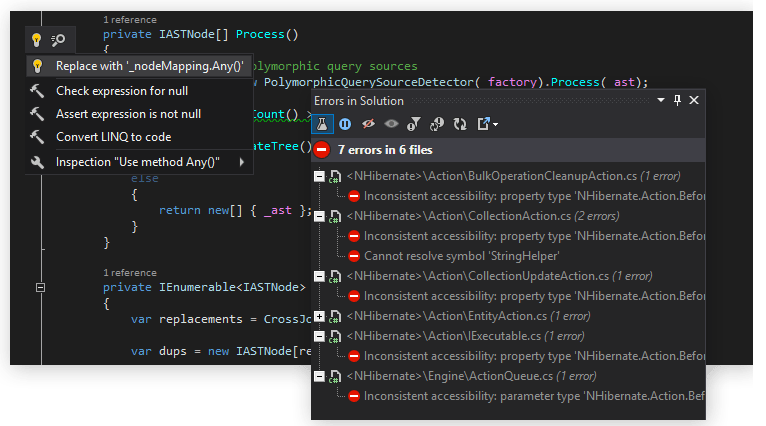Collapse the BulkOperationCleanupAction.cs node
The height and width of the screenshot is (426, 766).
(319, 176)
